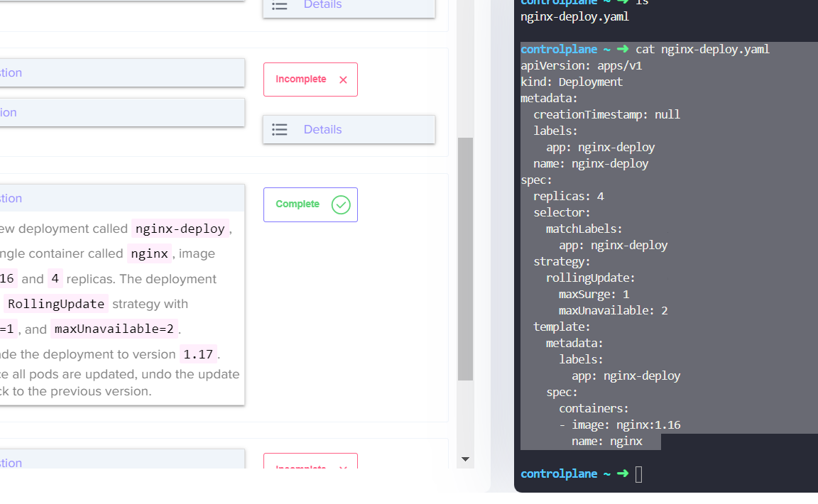Click 'cat nginx-deploy.yaml' command in the terminal
Screen dimensions: 818x504
[x=702, y=50]
